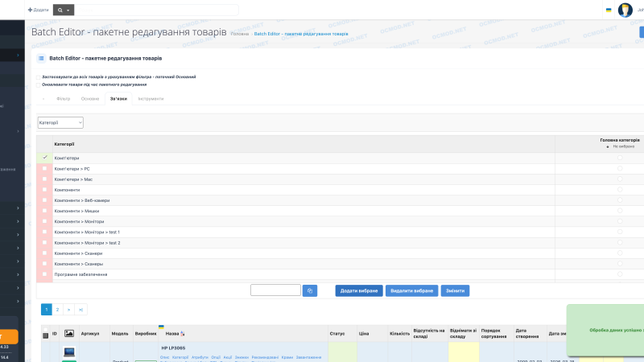This screenshot has width=644, height=362.
Task: Click the image column header icon
Action: tap(69, 333)
